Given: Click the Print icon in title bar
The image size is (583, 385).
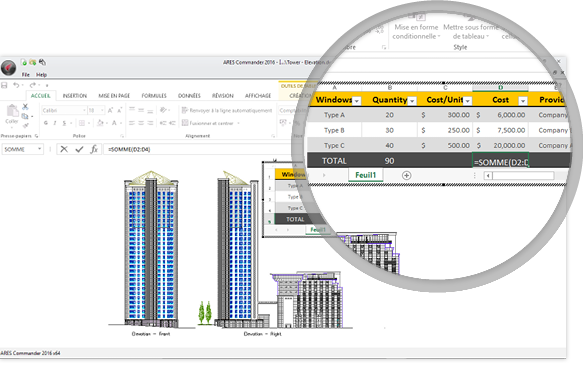Looking at the screenshot, I should (42, 62).
